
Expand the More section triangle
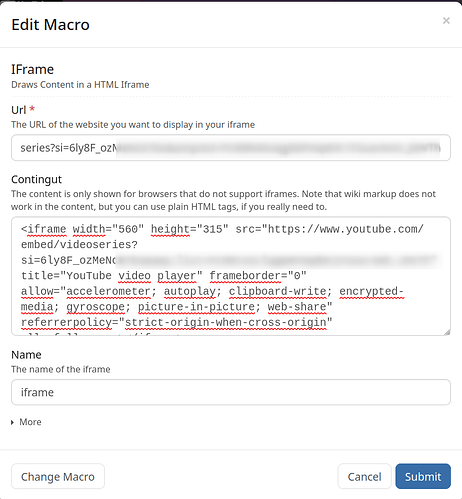click(13, 422)
